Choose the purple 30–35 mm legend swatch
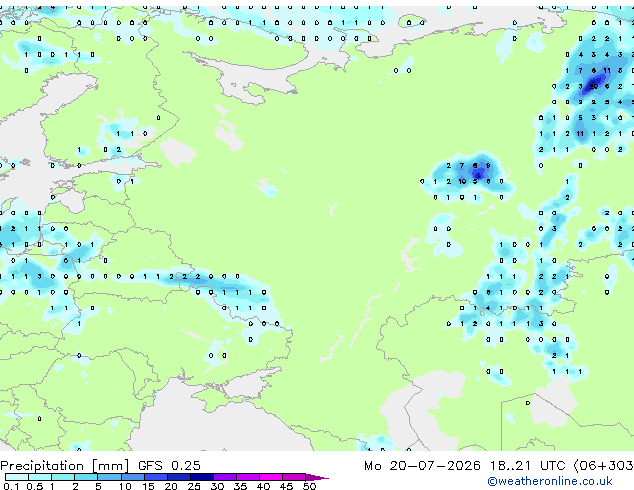This screenshot has height=490, width=634. [225, 477]
